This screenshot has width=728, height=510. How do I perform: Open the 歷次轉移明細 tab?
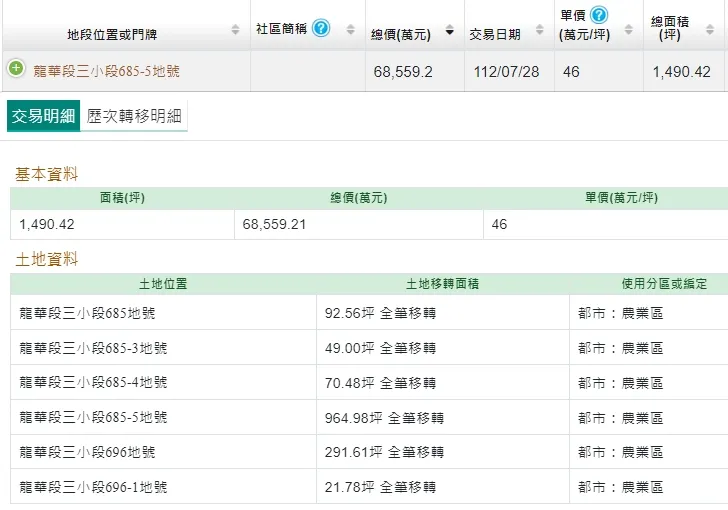[134, 117]
